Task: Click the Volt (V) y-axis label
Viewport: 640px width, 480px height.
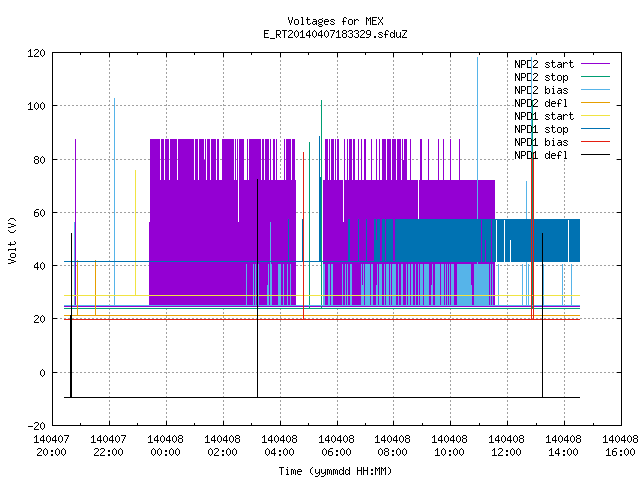Action: coord(13,240)
